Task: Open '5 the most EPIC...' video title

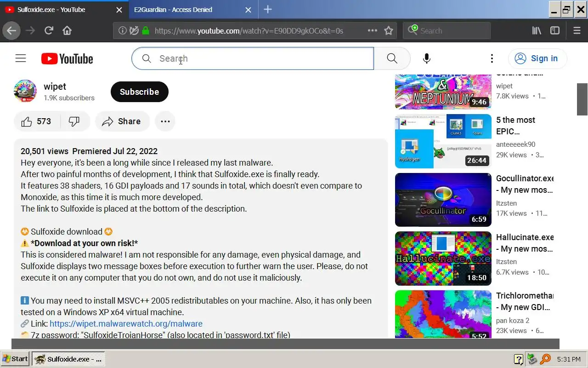Action: tap(515, 126)
